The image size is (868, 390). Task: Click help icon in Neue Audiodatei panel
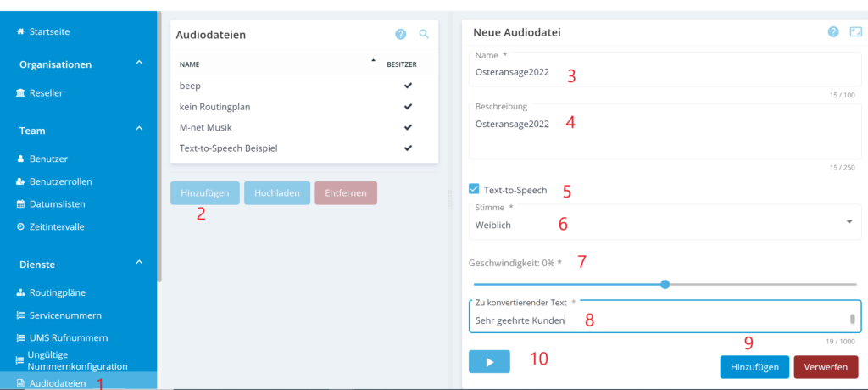pyautogui.click(x=833, y=32)
